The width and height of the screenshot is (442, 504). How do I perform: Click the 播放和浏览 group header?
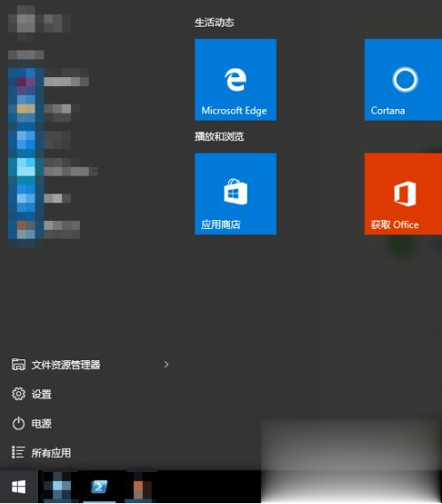(x=219, y=137)
